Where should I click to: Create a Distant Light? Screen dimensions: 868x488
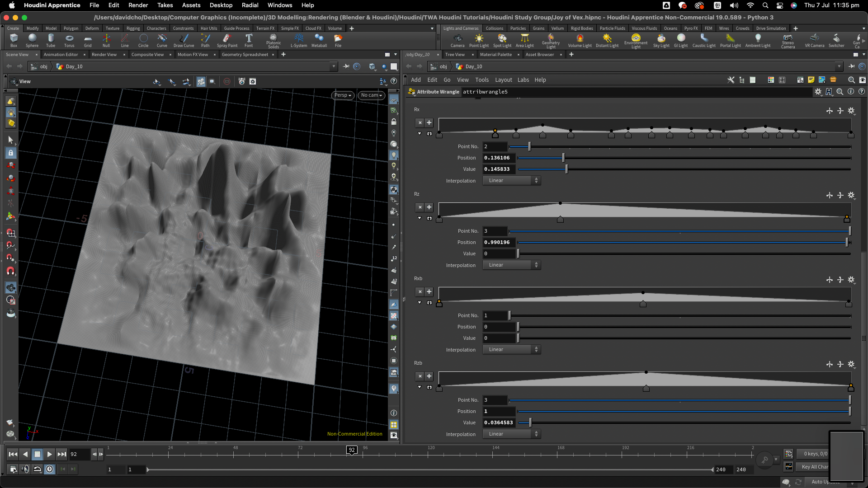[607, 40]
